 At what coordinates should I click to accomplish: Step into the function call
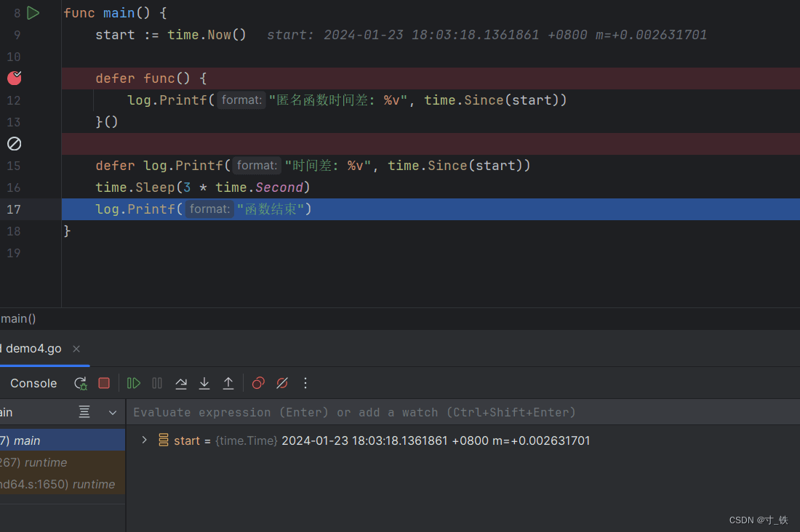(204, 383)
